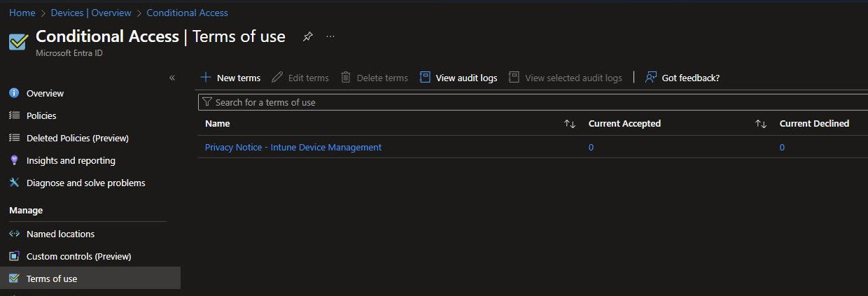Sort by Current Accepted column arrows
868x296 pixels.
coord(761,124)
